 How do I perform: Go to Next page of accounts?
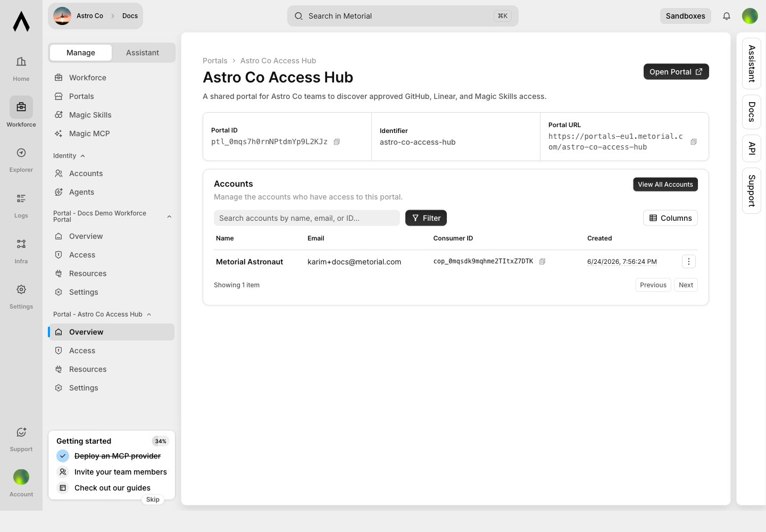[686, 285]
